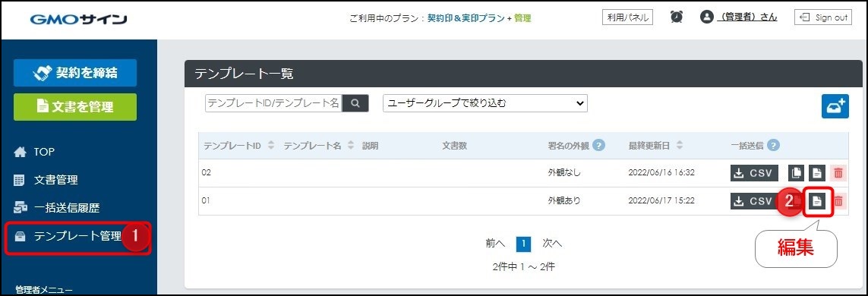Click the 管理 plan link
The width and height of the screenshot is (868, 296).
pyautogui.click(x=522, y=18)
